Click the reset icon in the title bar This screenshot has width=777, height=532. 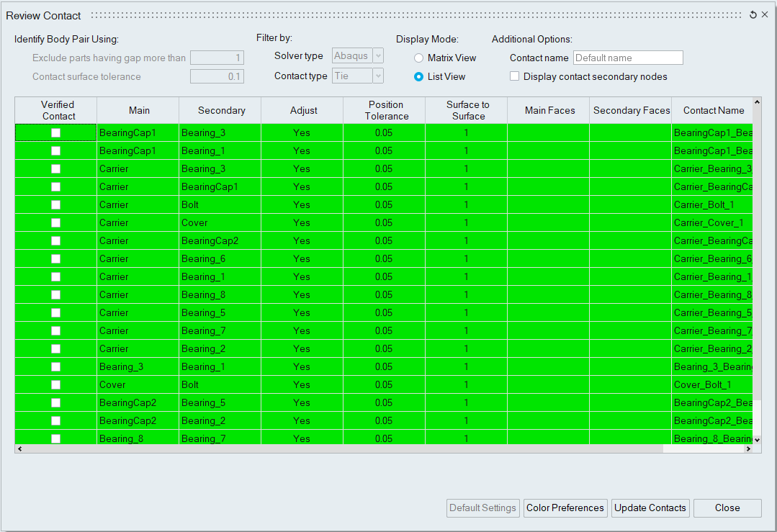point(753,15)
